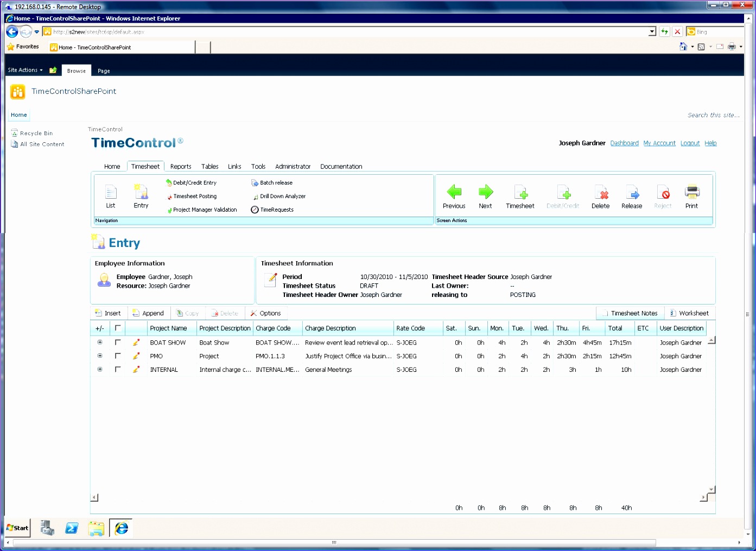
Task: Open the IE Home page icon
Action: (x=683, y=47)
